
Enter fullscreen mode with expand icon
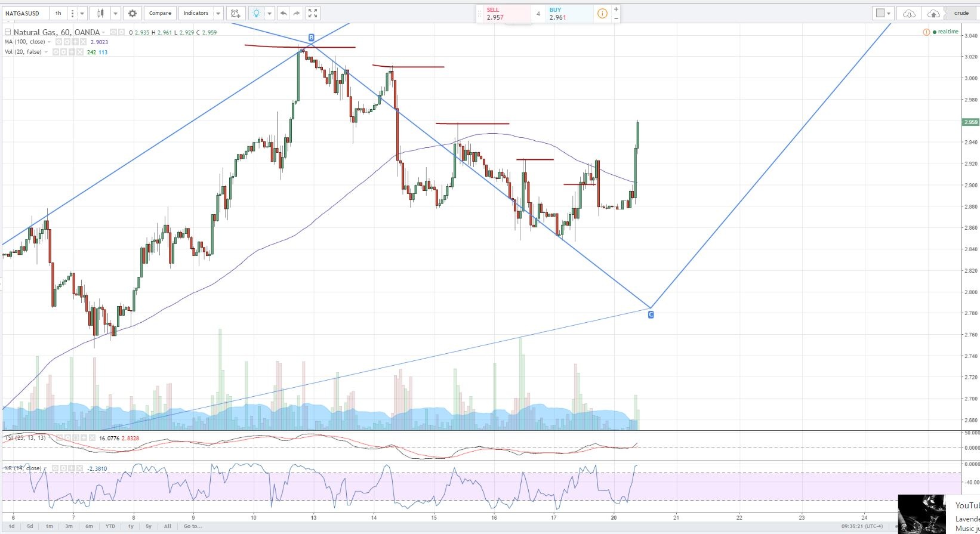point(313,13)
